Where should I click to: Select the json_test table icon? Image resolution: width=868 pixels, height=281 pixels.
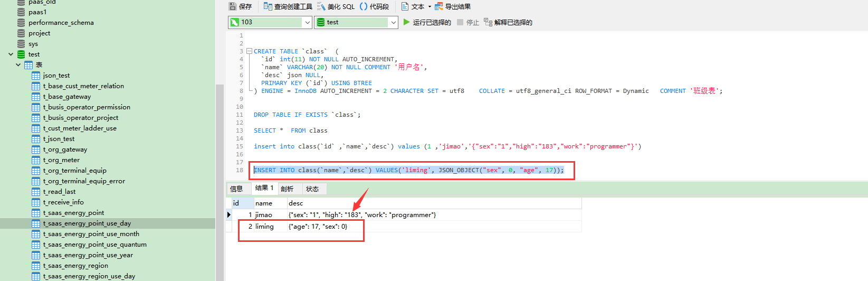[x=36, y=76]
